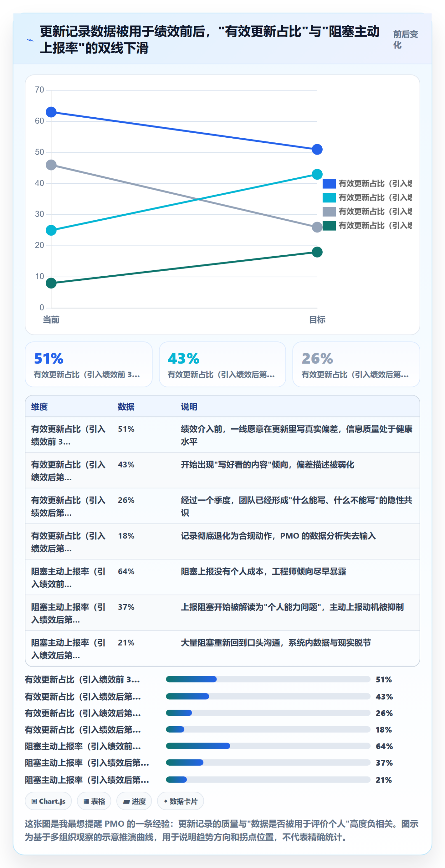The image size is (445, 868).
Task: Click the lightning icon beside the card title
Action: point(30,40)
